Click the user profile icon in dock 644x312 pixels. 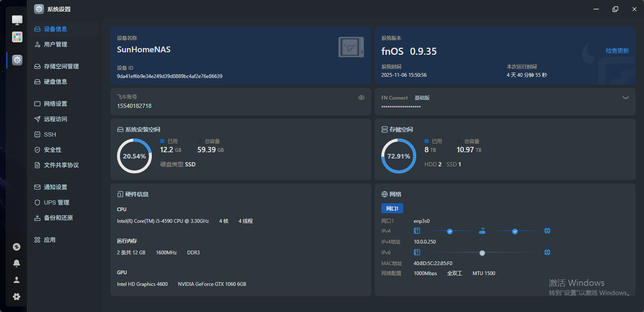pyautogui.click(x=17, y=280)
